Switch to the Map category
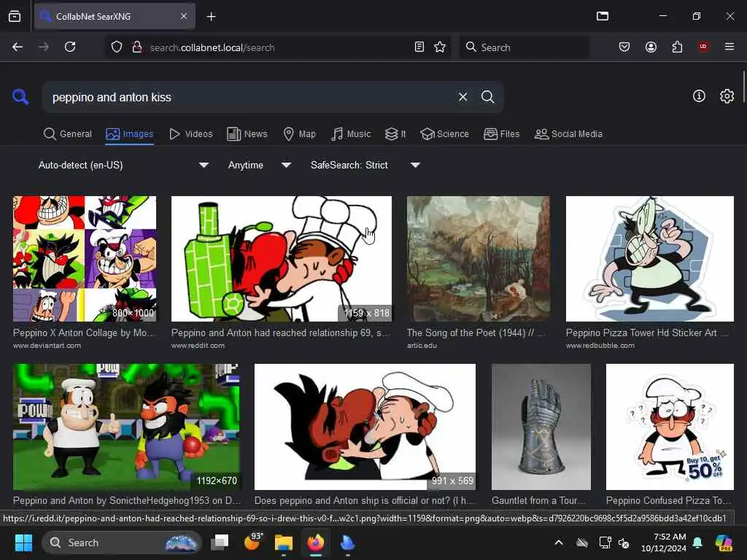The height and width of the screenshot is (560, 747). [x=299, y=134]
